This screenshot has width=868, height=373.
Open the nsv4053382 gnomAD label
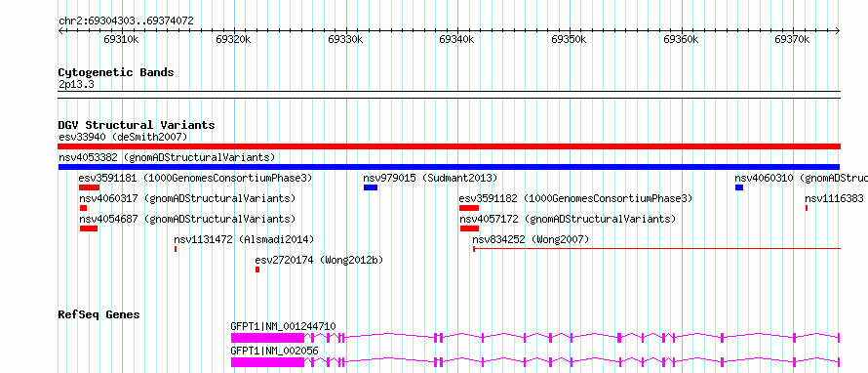[x=167, y=157]
